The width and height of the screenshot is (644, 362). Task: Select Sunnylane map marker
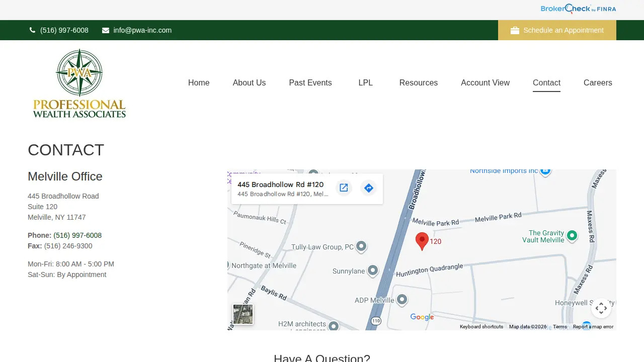(372, 270)
